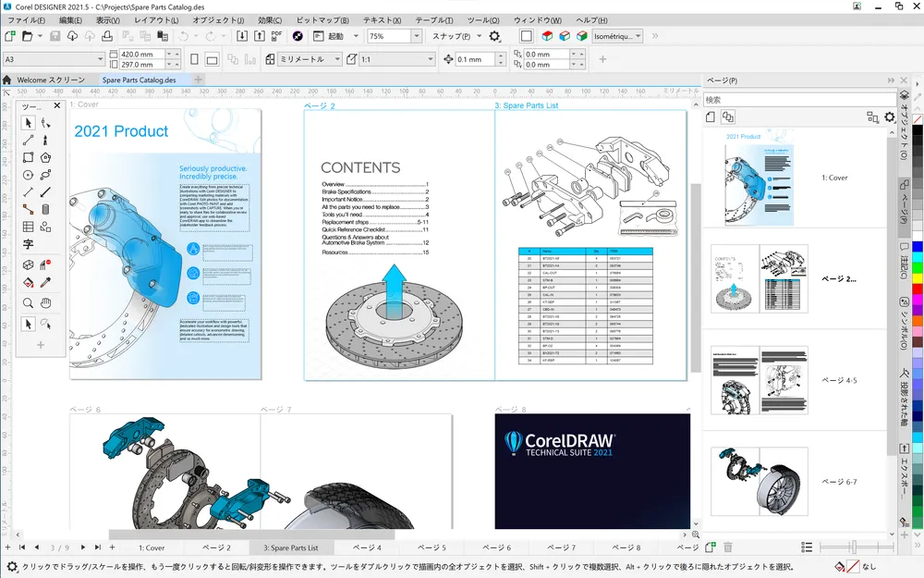Select the Zoom magnifier tool
Viewport: 924px width, 578px height.
[x=28, y=303]
